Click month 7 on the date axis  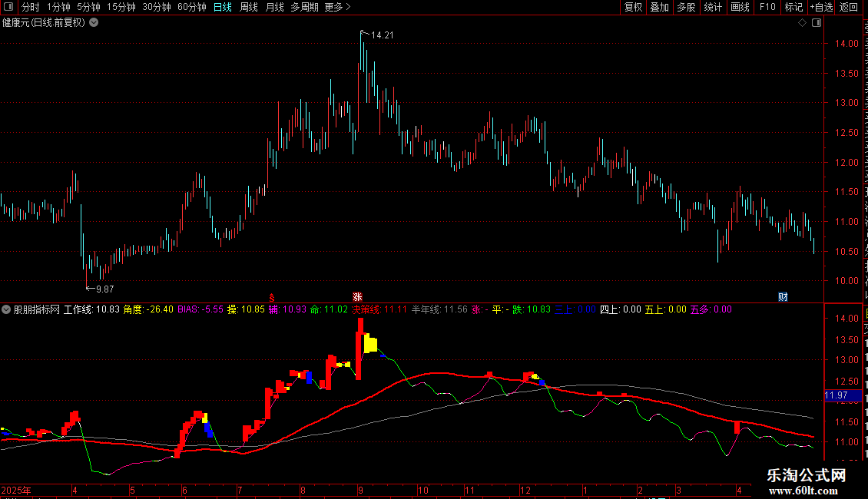[240, 490]
